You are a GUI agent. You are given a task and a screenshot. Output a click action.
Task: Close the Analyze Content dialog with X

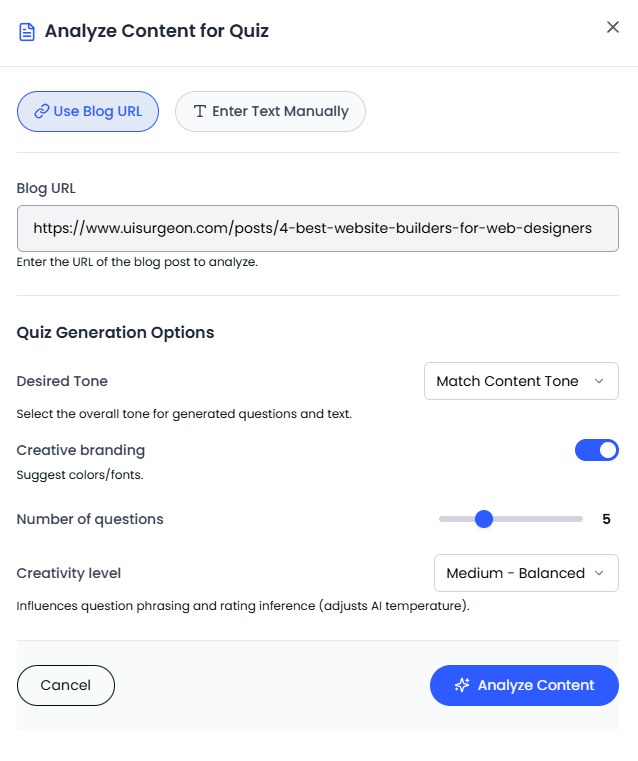[x=613, y=27]
